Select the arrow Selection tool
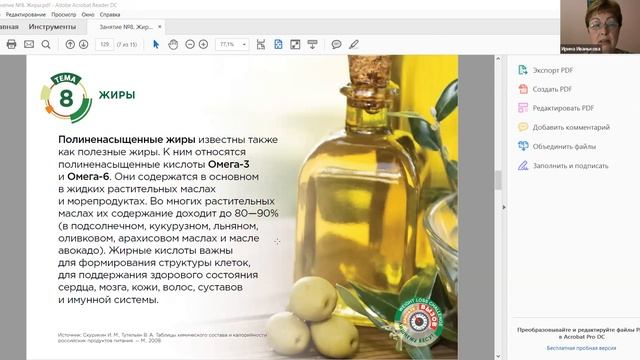 coord(156,44)
